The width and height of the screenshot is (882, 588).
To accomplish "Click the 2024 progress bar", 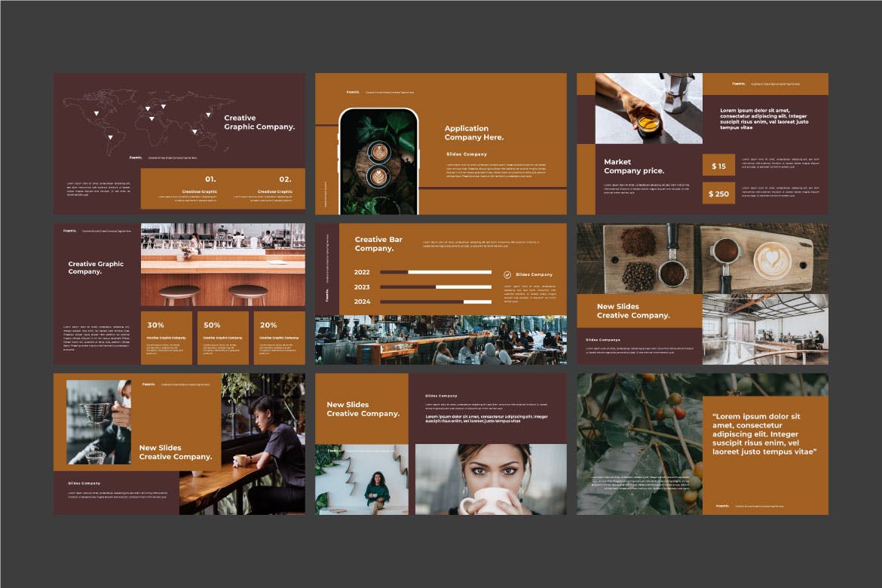I will coord(435,302).
